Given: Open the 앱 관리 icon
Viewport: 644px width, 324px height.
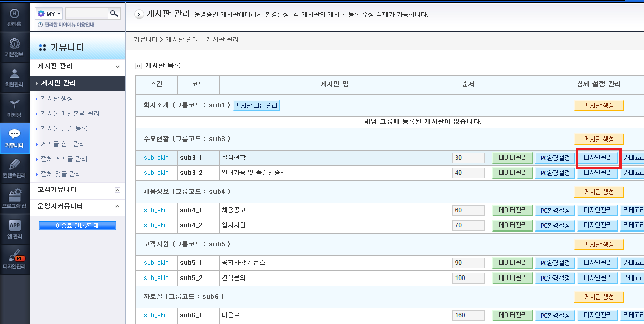Looking at the screenshot, I should (x=15, y=229).
